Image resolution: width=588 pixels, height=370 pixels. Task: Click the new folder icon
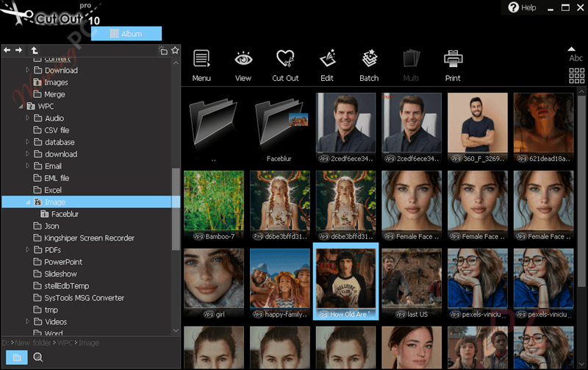pos(163,51)
